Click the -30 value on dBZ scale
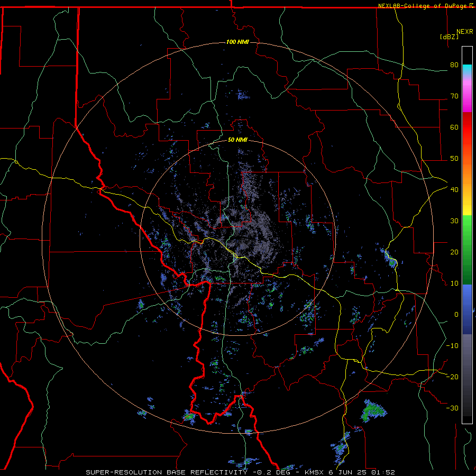This screenshot has height=476, width=476. click(452, 408)
